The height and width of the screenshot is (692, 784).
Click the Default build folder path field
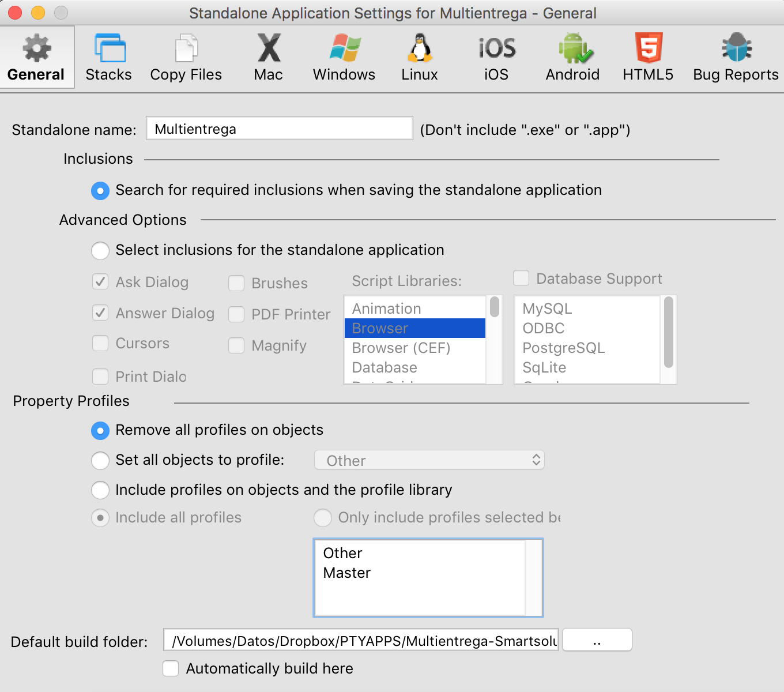361,640
